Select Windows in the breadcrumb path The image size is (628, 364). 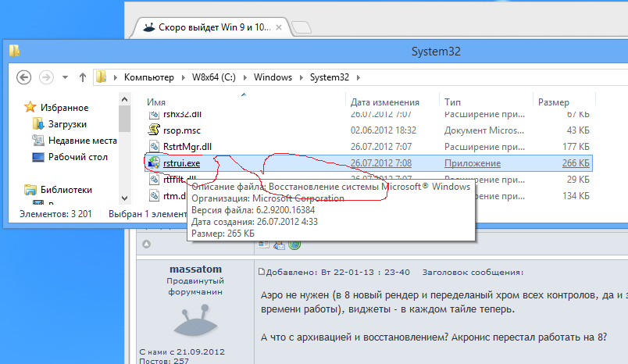click(x=273, y=77)
